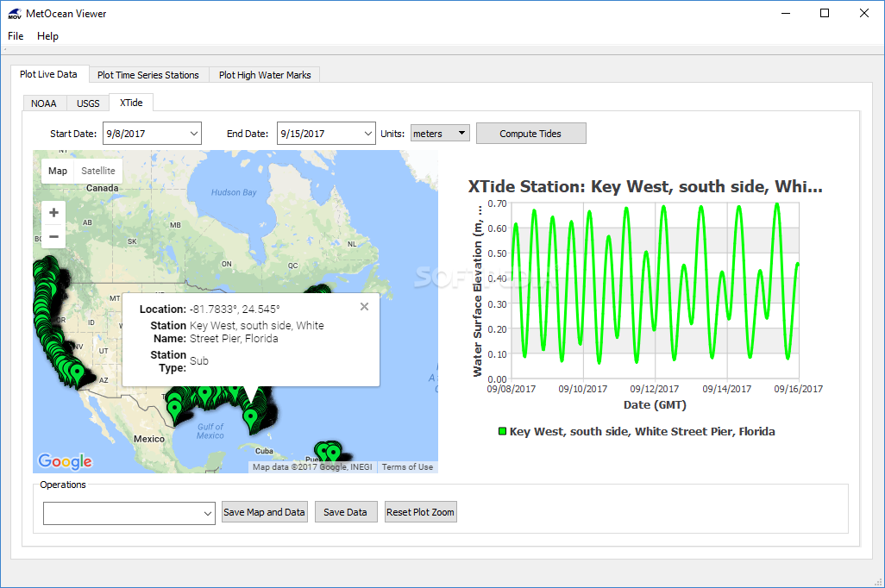This screenshot has height=588, width=885.
Task: Click the Google logo on the map
Action: click(x=65, y=461)
